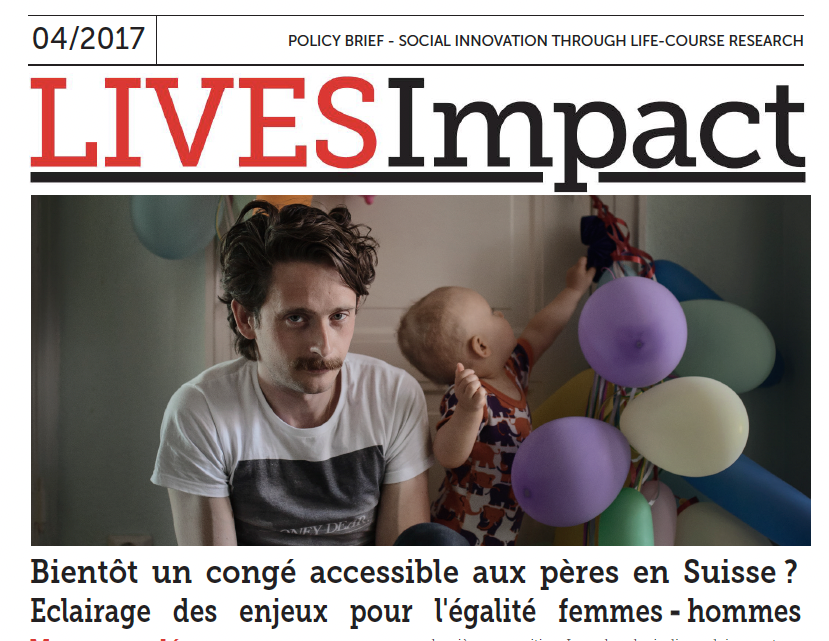Image resolution: width=829 pixels, height=641 pixels.
Task: Click the light blue balloon at photo top-left
Action: (173, 226)
